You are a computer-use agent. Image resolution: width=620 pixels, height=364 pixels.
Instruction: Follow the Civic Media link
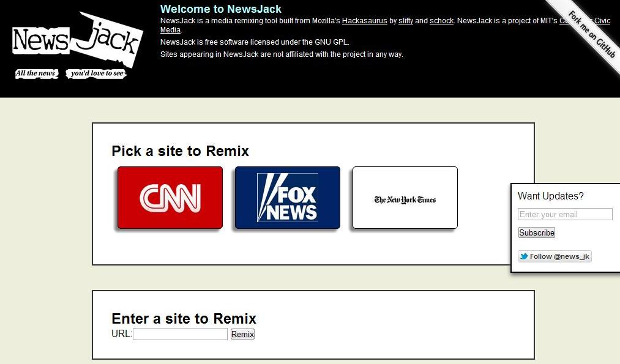170,30
